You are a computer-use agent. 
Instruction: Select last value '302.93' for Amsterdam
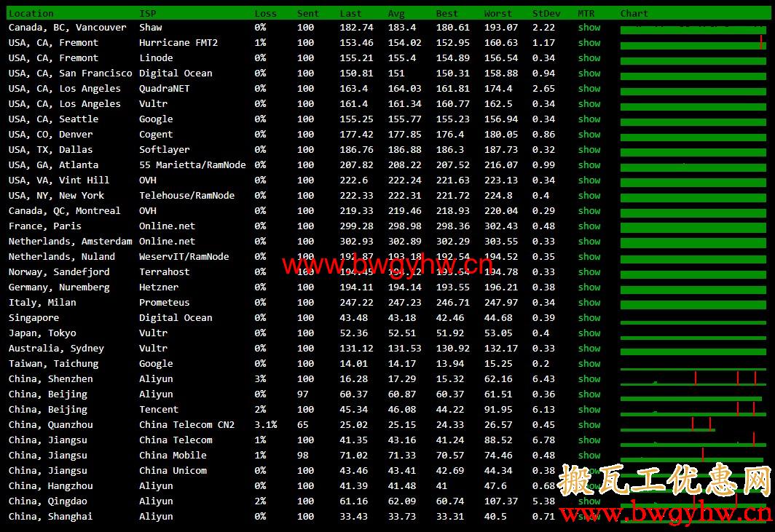[356, 242]
